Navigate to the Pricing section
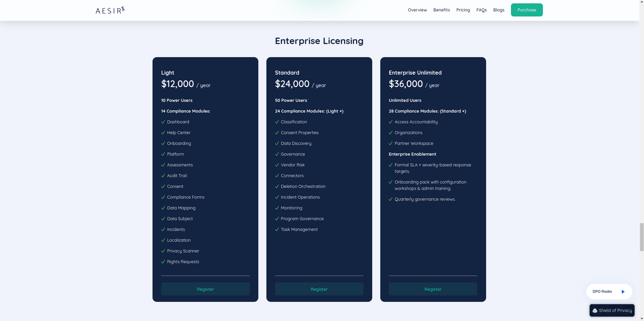 (463, 10)
